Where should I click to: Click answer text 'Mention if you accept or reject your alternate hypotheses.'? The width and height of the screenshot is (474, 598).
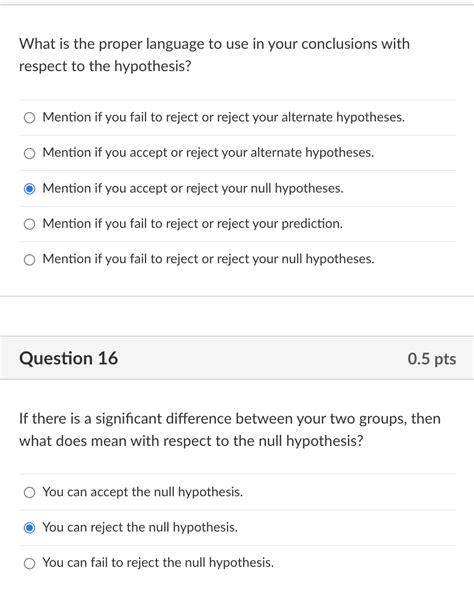208,153
